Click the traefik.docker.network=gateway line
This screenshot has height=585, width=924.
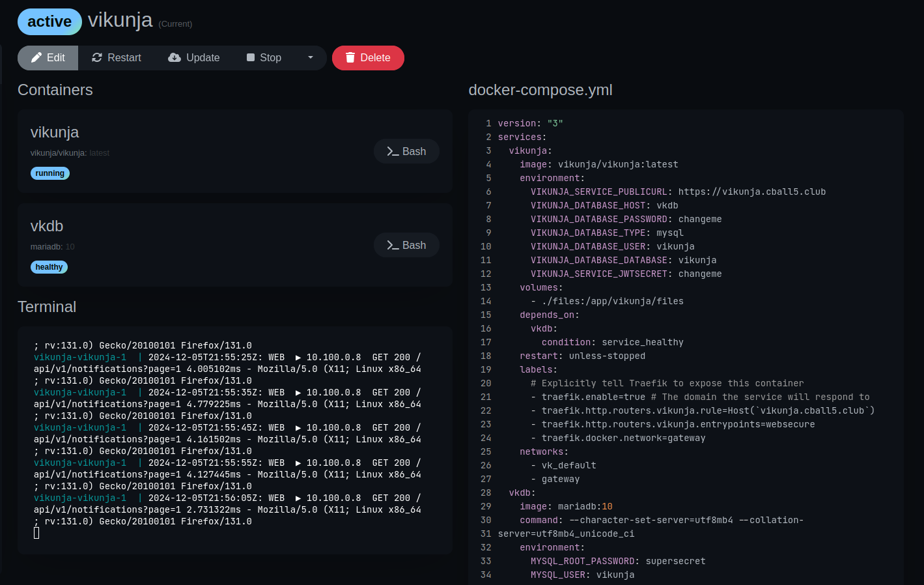coord(618,438)
